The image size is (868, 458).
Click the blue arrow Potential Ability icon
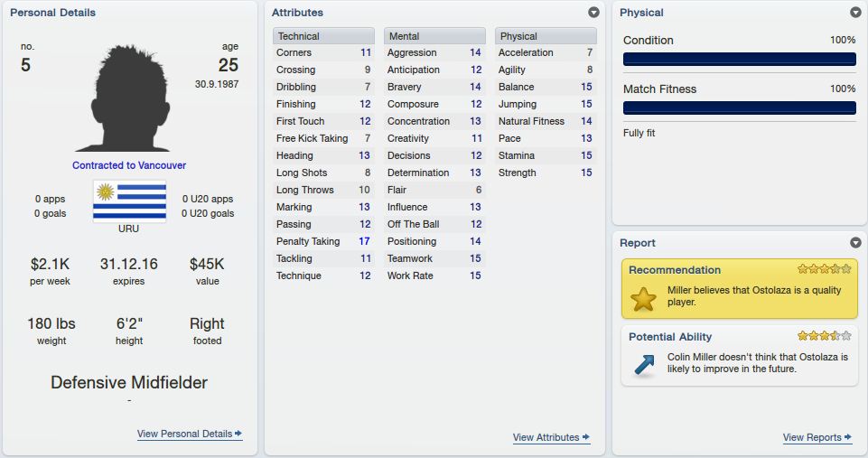(x=644, y=364)
